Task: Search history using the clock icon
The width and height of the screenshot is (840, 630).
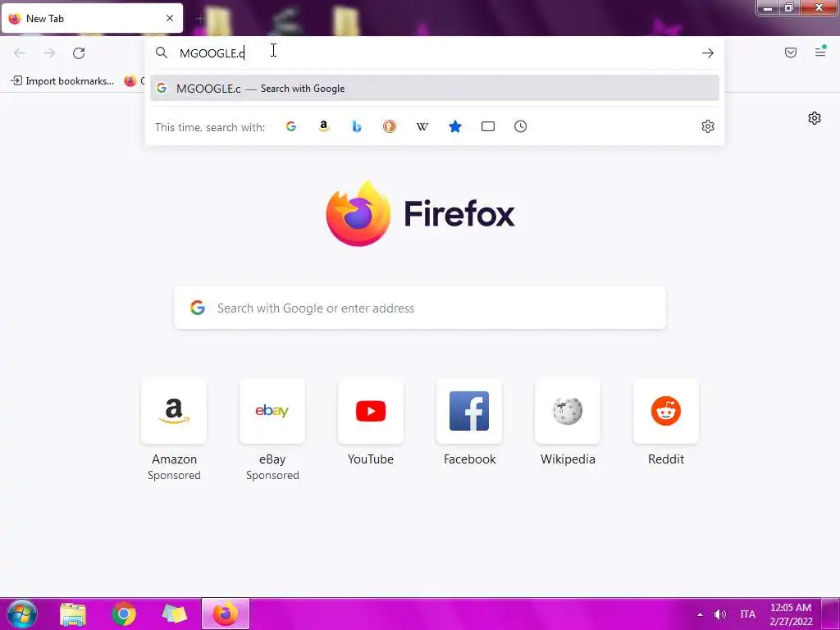Action: click(x=520, y=126)
